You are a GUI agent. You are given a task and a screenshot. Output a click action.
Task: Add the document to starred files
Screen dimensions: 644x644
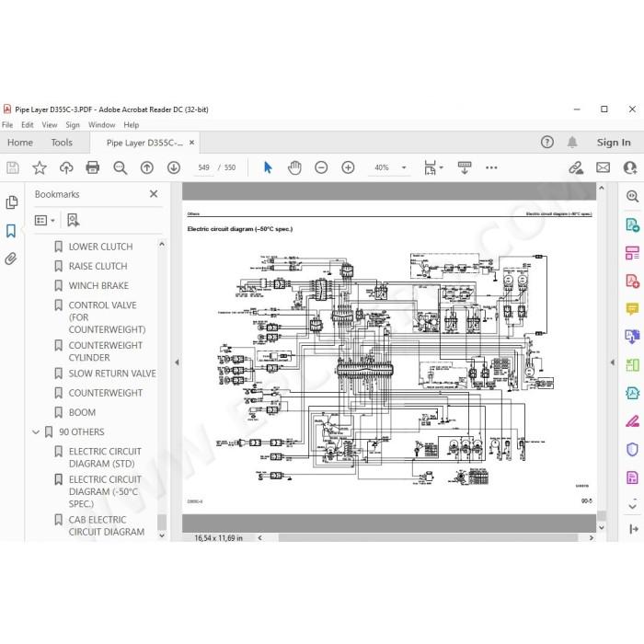[40, 167]
